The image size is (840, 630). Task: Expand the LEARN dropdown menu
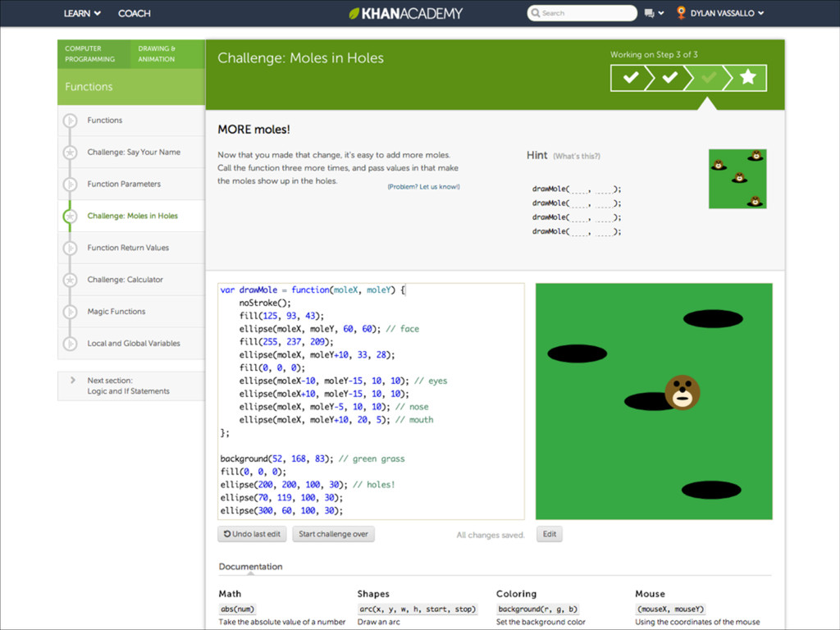coord(82,13)
